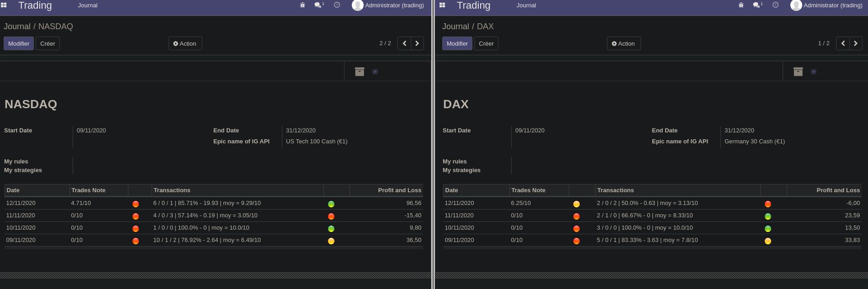Click debug bug icon in NASDAQ window
Viewport: 868px width, 289px height.
tap(302, 5)
